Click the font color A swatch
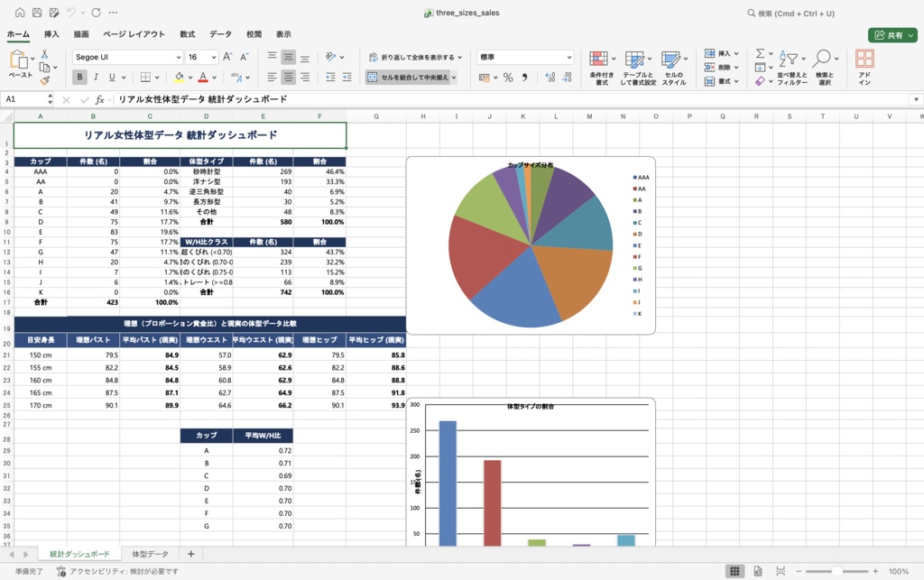The width and height of the screenshot is (924, 580). [203, 78]
